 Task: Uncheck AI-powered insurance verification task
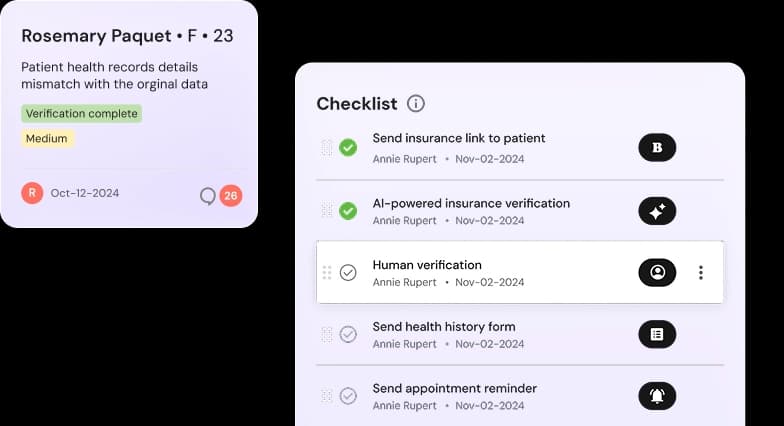348,211
